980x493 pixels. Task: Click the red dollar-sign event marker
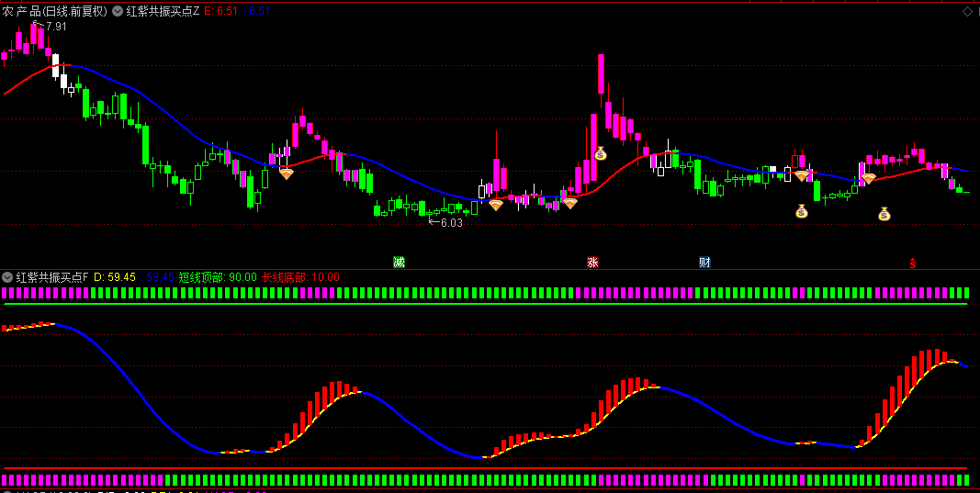[x=913, y=263]
